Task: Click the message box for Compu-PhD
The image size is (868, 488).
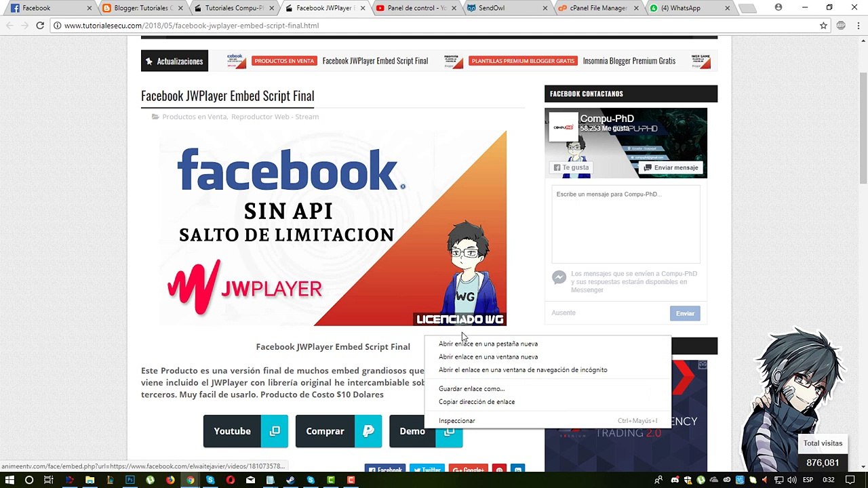Action: click(626, 225)
